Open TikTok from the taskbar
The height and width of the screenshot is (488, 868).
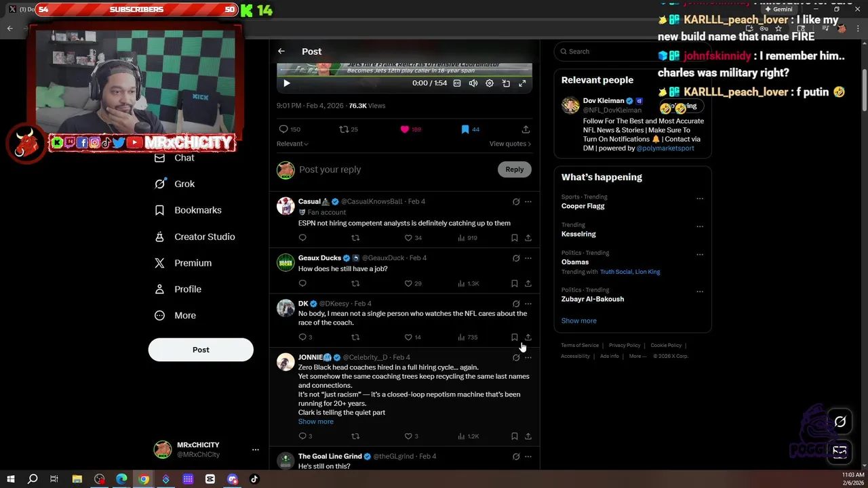[254, 479]
